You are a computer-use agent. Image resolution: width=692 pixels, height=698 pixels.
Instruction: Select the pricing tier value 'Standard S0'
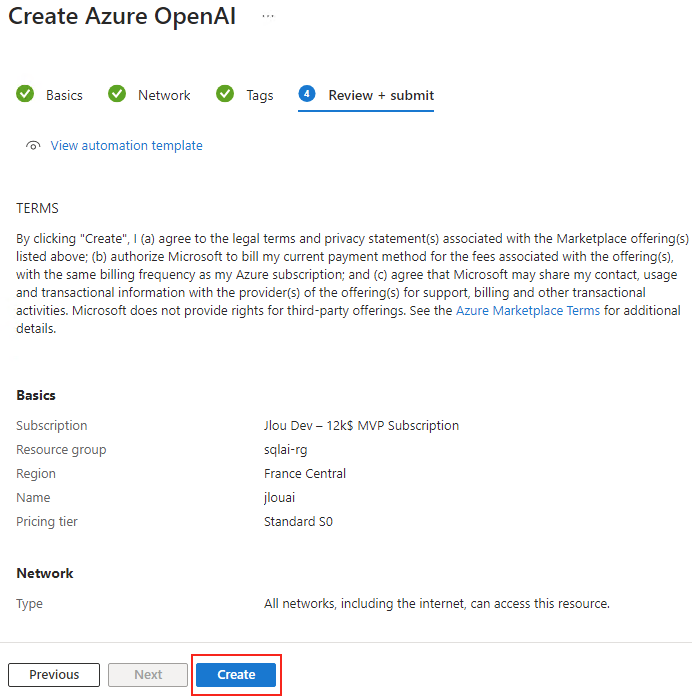coord(298,522)
